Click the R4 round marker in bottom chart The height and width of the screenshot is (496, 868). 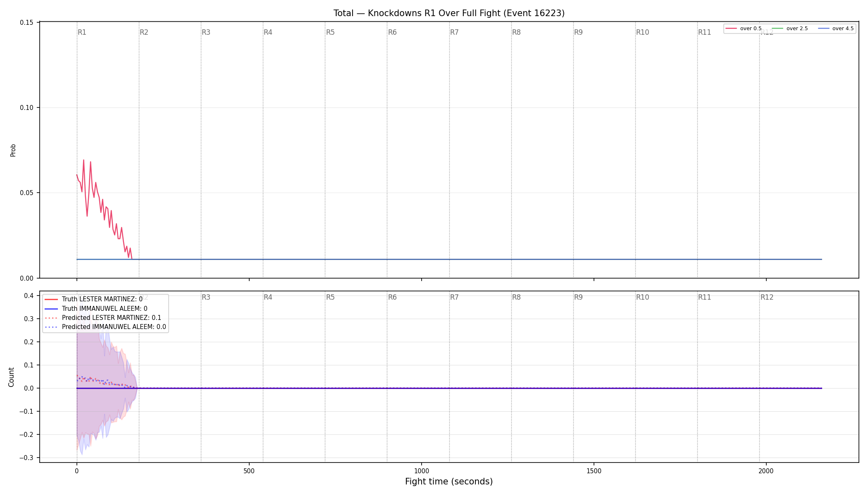coord(268,297)
